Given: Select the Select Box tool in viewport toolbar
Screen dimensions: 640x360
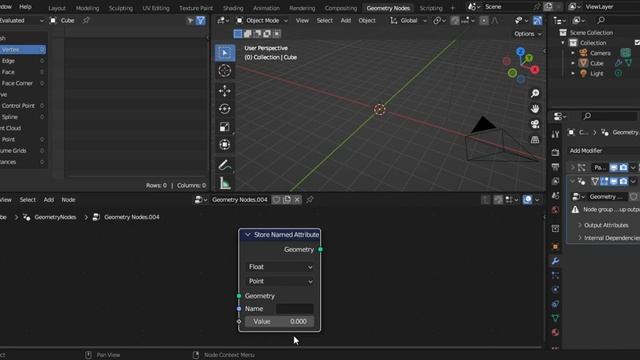Looking at the screenshot, I should pyautogui.click(x=224, y=53).
